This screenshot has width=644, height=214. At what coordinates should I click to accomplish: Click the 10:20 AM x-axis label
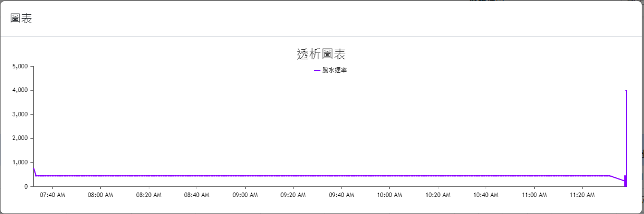coord(437,195)
